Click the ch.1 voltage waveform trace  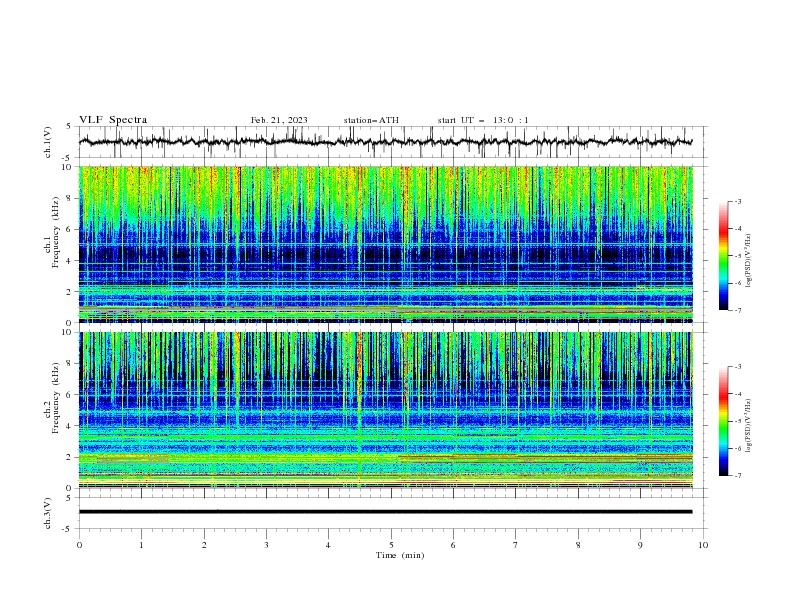click(x=385, y=142)
